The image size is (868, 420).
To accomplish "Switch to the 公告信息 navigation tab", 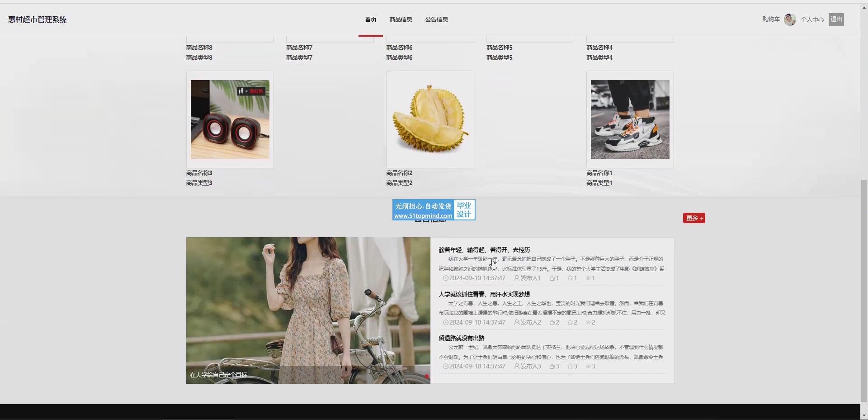I will pos(436,19).
